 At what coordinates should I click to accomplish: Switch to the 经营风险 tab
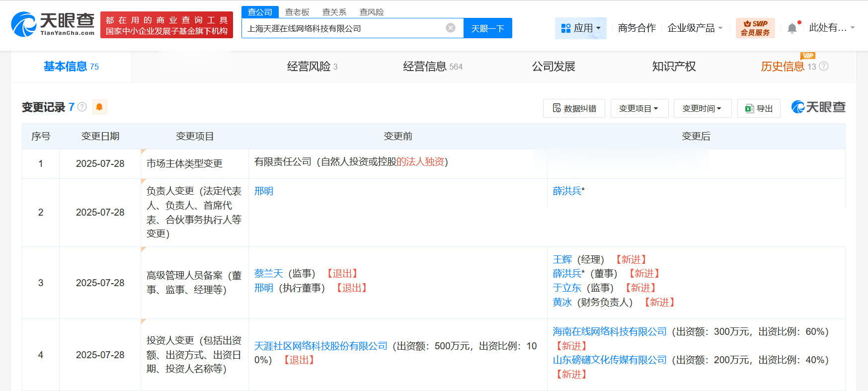(312, 67)
